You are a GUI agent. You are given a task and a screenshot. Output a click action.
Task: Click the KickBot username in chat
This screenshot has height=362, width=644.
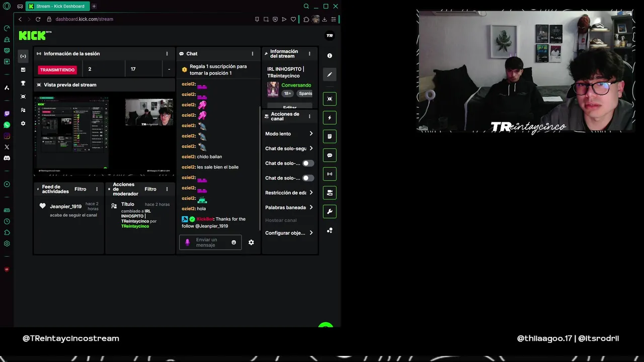pos(205,219)
